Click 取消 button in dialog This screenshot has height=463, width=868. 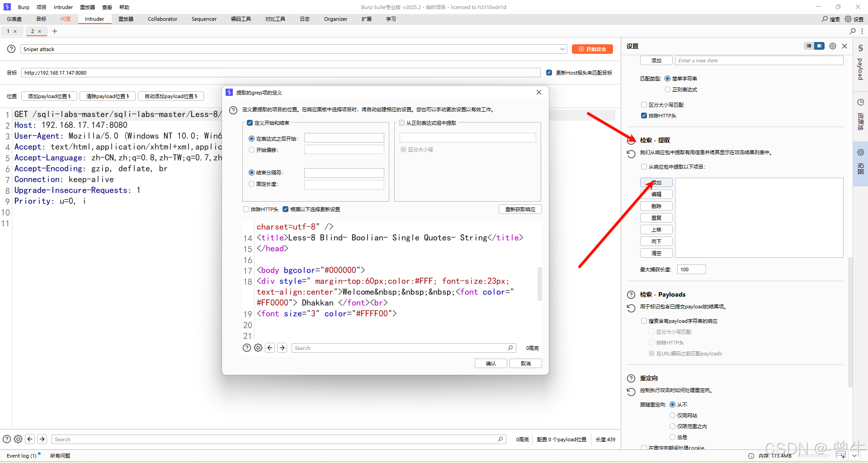pos(526,364)
